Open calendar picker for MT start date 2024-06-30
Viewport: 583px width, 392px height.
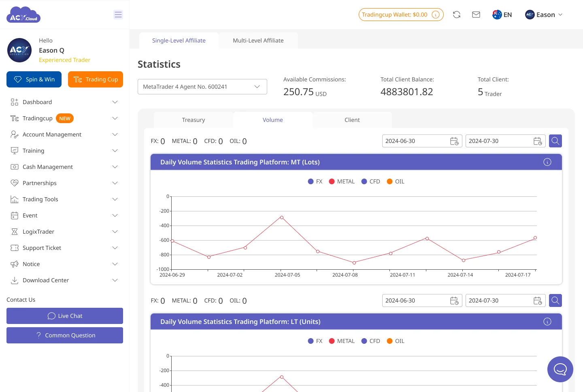[454, 141]
